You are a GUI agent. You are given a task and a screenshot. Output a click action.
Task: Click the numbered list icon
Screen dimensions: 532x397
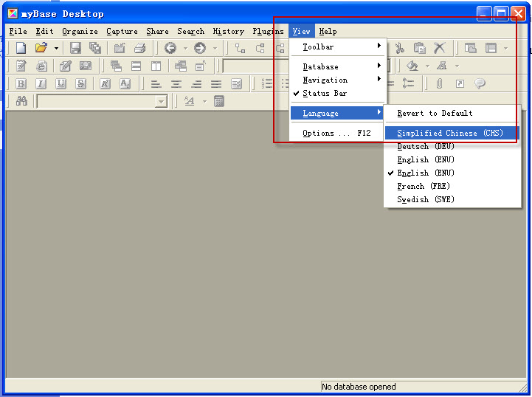point(267,83)
